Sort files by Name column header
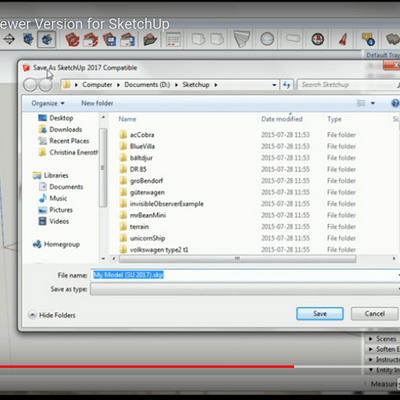400x400 pixels. point(127,119)
